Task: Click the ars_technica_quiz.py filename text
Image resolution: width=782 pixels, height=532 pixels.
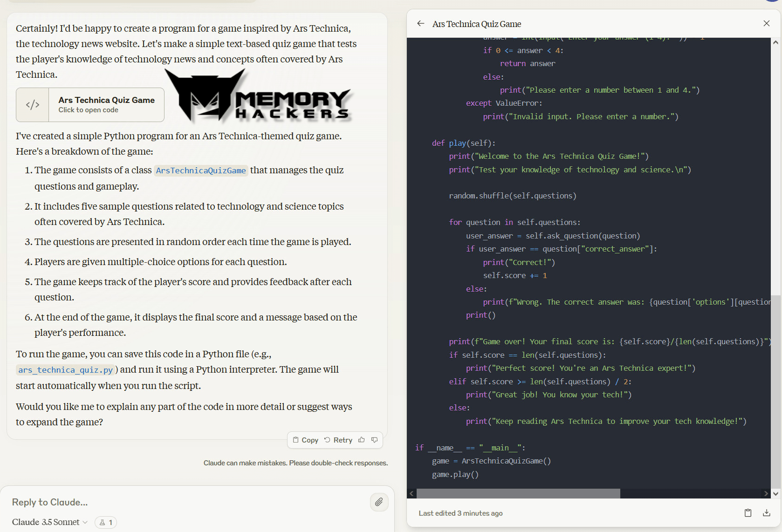Action: point(65,370)
